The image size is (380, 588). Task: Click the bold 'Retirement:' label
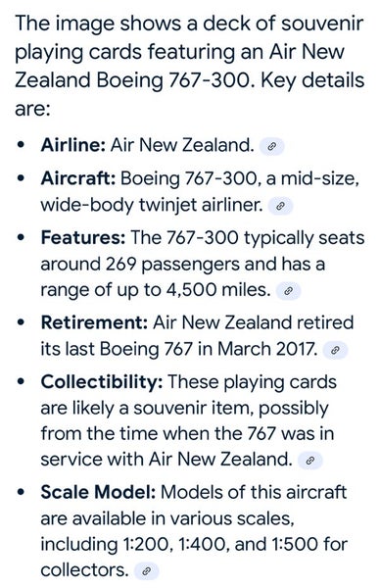point(94,322)
